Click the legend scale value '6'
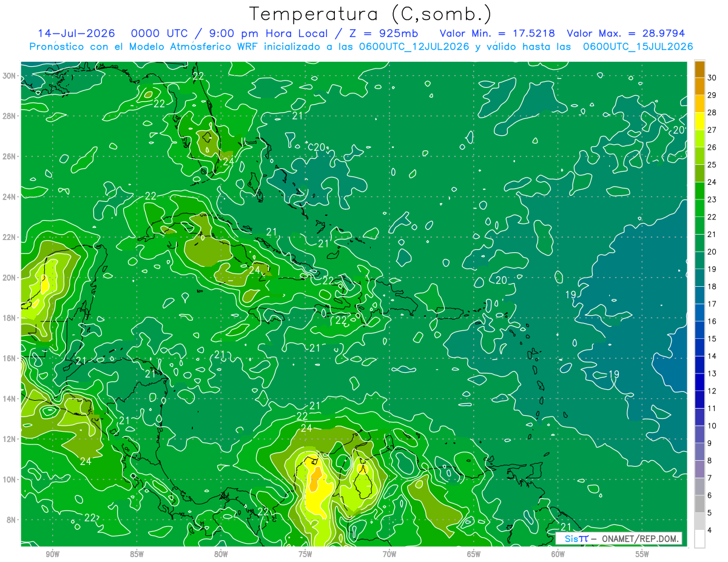 (710, 495)
